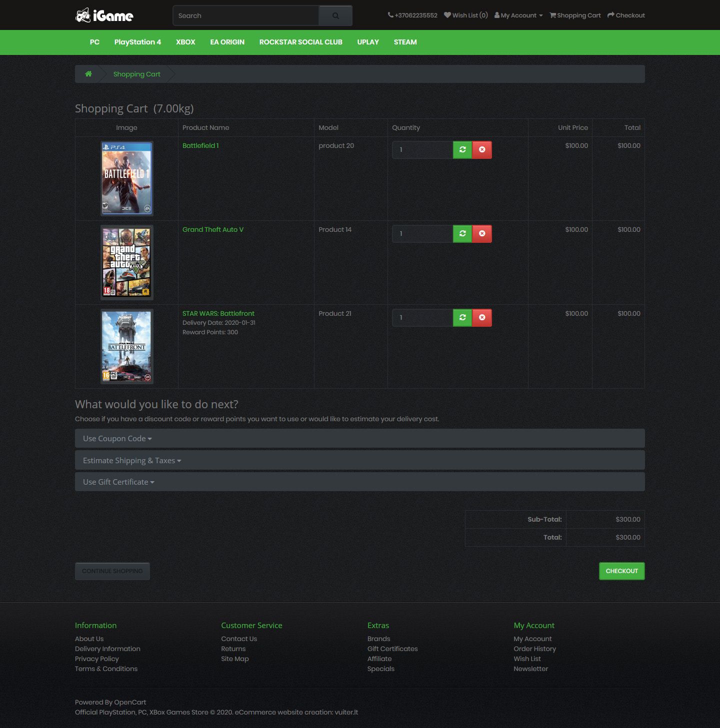Click the Grand Theft Auto V cover thumbnail

pyautogui.click(x=127, y=262)
